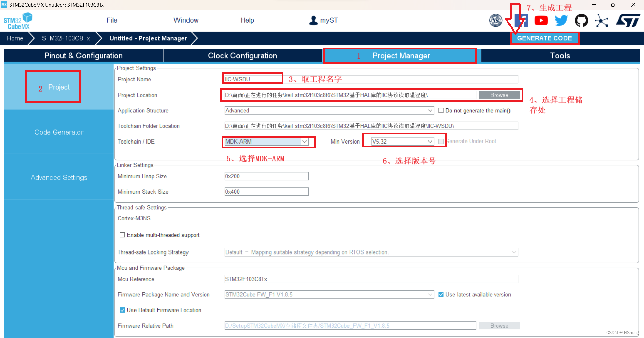Toggle Generate Under Root checkbox
The image size is (644, 338).
tap(441, 142)
